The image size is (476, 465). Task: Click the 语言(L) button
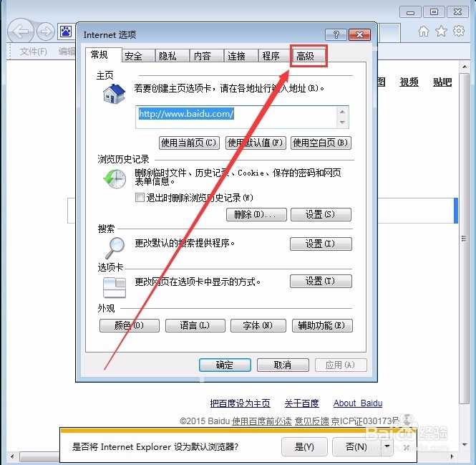195,325
